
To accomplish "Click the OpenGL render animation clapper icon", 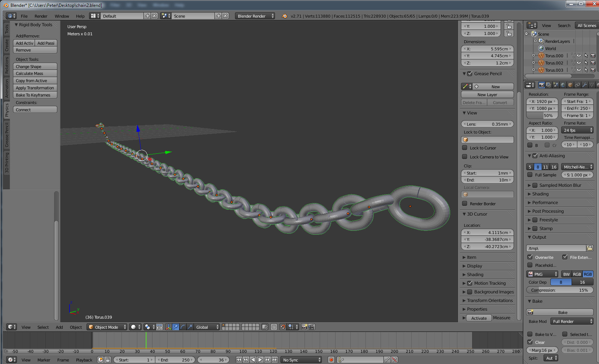I will [x=312, y=327].
